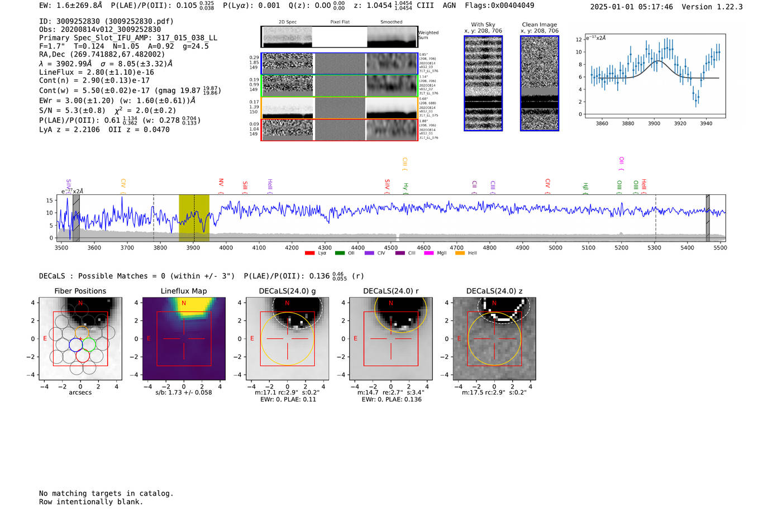Click the Smoothed column heading
The image size is (782, 532).
392,22
